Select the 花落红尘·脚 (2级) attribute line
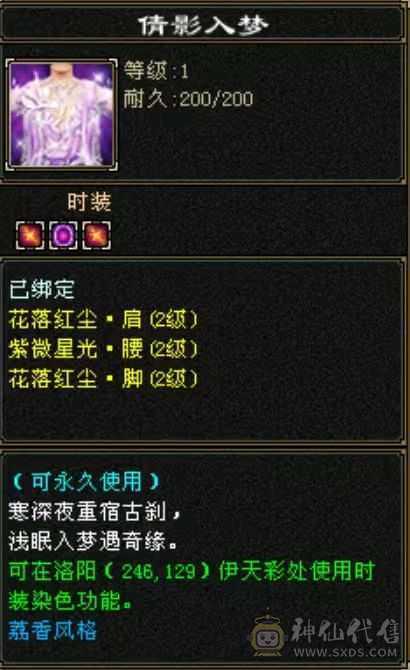The height and width of the screenshot is (670, 410). 103,379
